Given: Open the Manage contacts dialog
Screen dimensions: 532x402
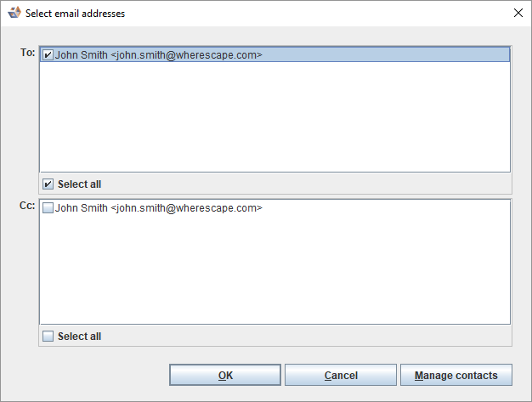Looking at the screenshot, I should pyautogui.click(x=456, y=375).
